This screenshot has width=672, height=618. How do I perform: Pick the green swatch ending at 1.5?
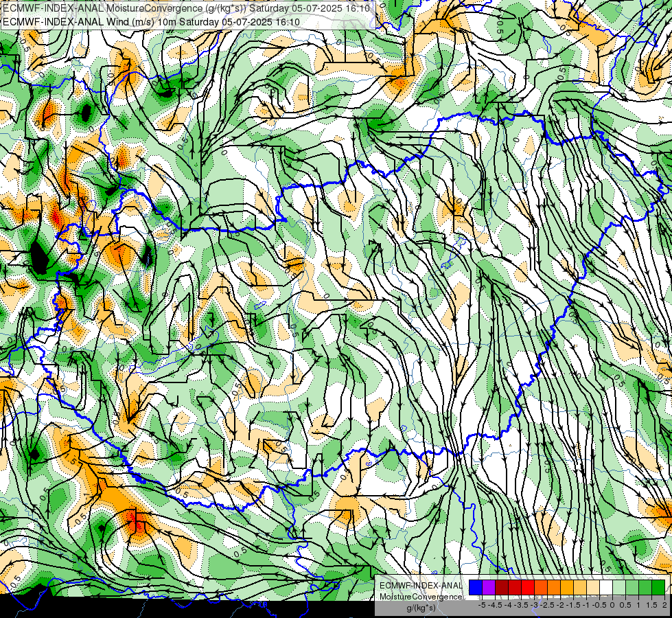(x=645, y=588)
